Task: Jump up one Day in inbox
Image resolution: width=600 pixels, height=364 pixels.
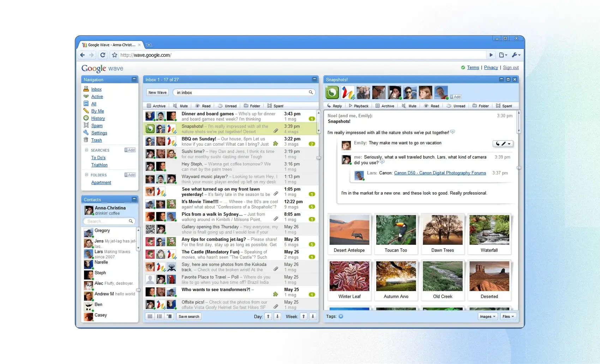Action: pos(268,316)
